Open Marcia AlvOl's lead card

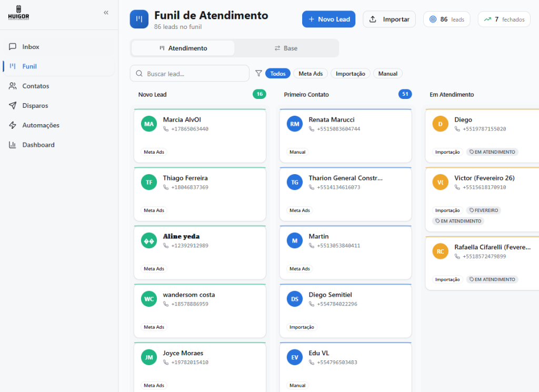(x=200, y=136)
